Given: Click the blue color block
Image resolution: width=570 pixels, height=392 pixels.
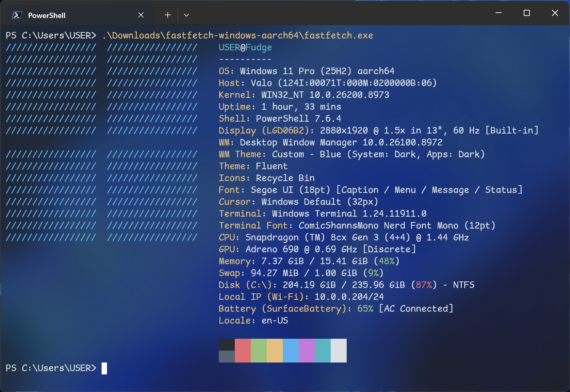Looking at the screenshot, I should pos(291,351).
